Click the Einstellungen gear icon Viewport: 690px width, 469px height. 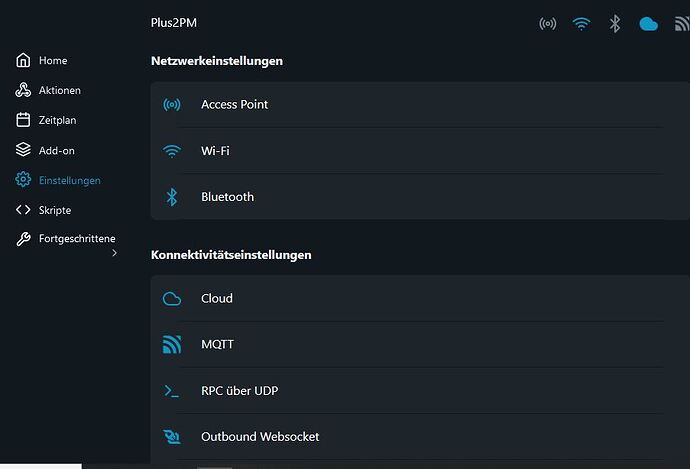[23, 180]
